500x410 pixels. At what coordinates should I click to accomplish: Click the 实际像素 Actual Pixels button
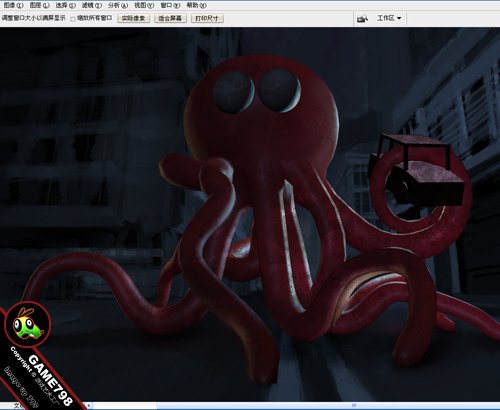(x=133, y=18)
